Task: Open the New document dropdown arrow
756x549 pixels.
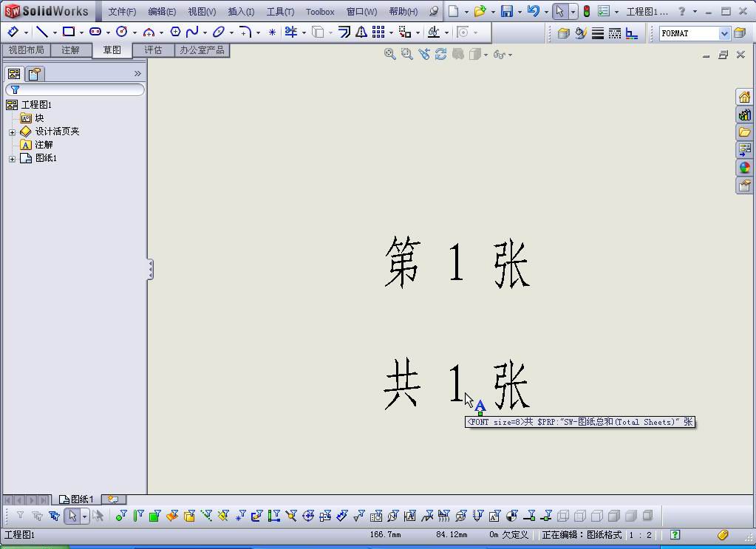Action: click(x=466, y=12)
